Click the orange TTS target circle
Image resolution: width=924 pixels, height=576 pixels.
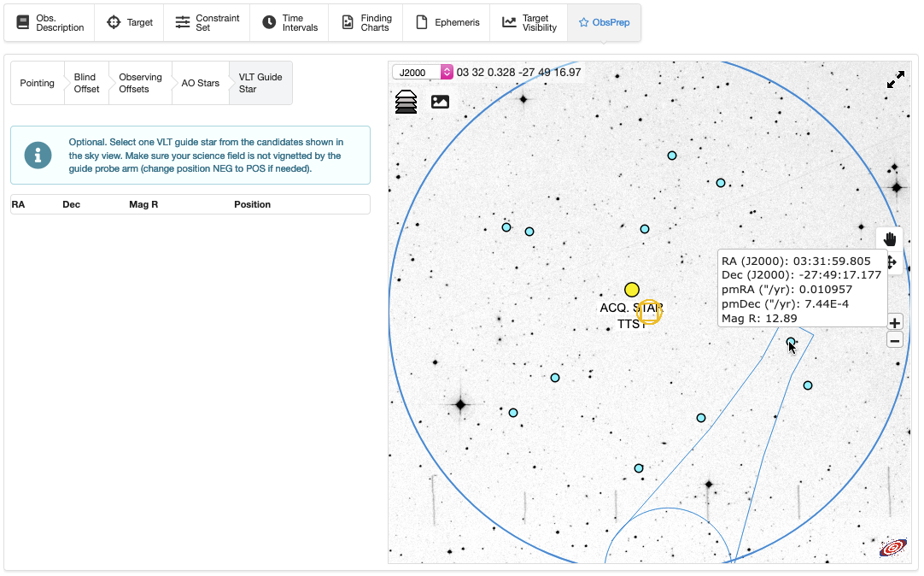(649, 311)
